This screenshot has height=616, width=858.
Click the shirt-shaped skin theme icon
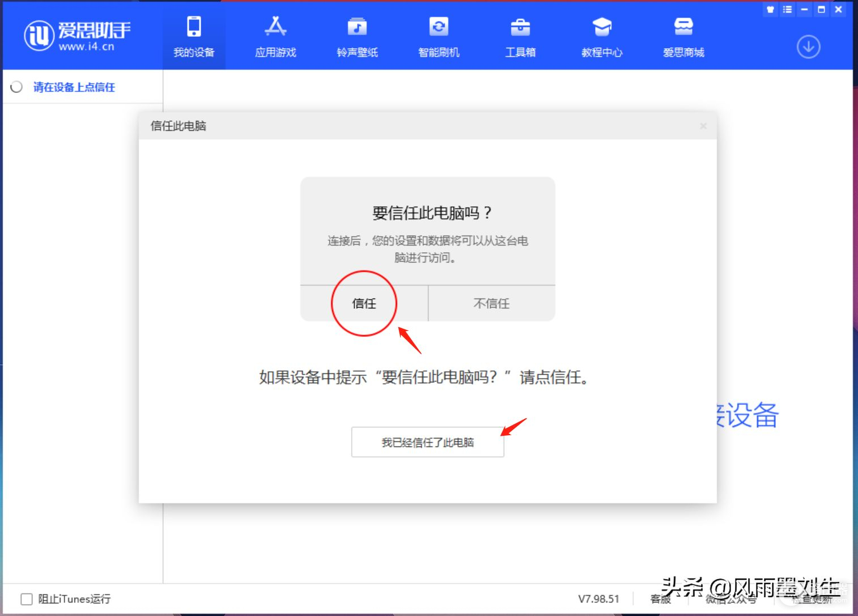pos(770,10)
